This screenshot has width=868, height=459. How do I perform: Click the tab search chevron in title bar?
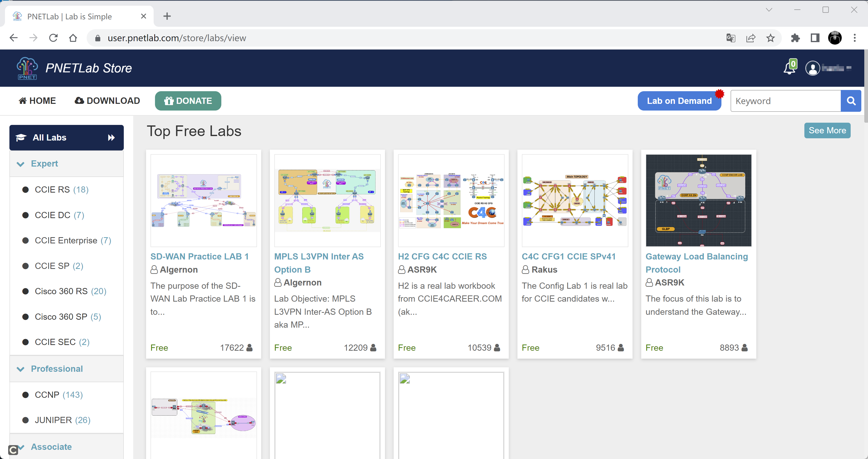[768, 10]
